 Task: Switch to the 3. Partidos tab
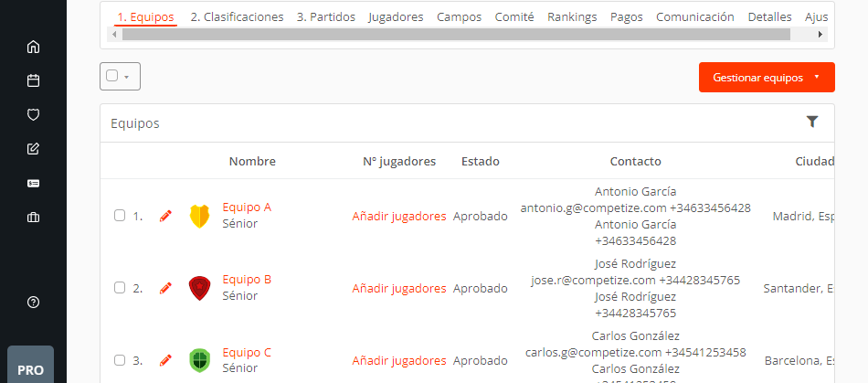[326, 17]
